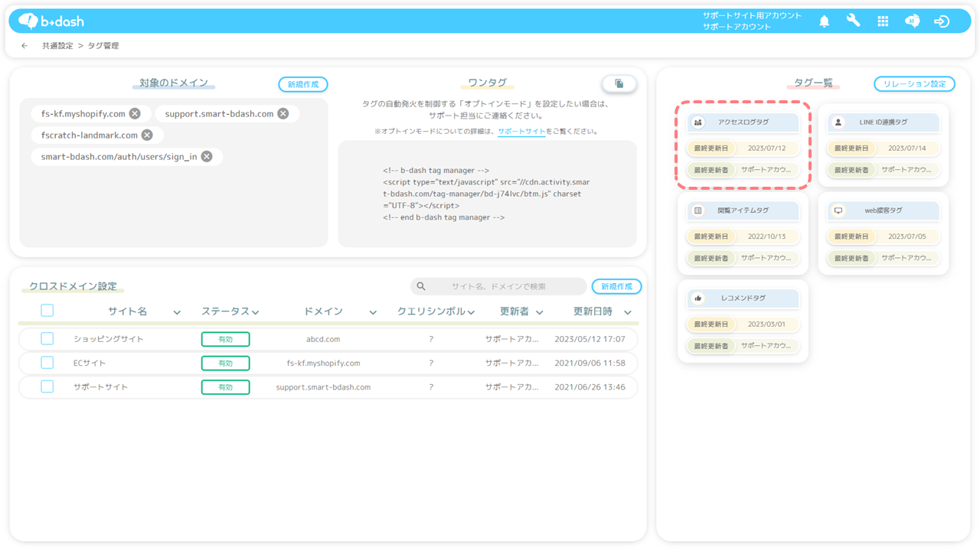This screenshot has height=551, width=980.
Task: Click 有効 status of ECサイト
Action: [225, 363]
